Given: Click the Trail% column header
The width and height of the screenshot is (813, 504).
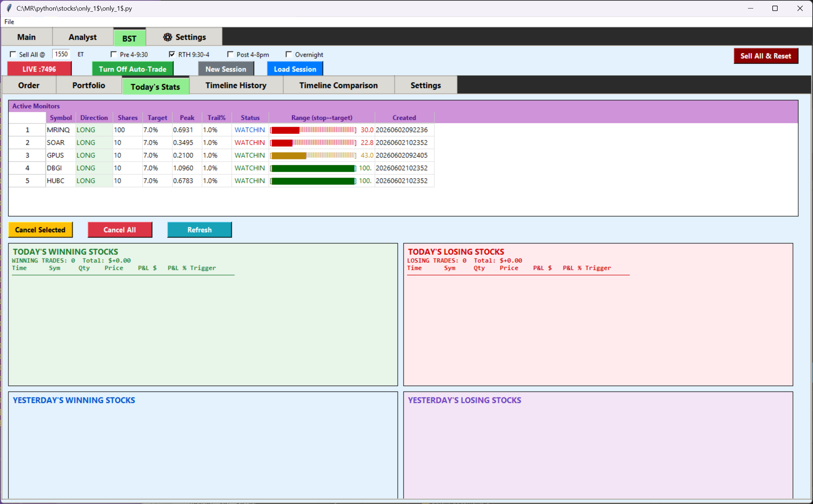Looking at the screenshot, I should point(216,118).
